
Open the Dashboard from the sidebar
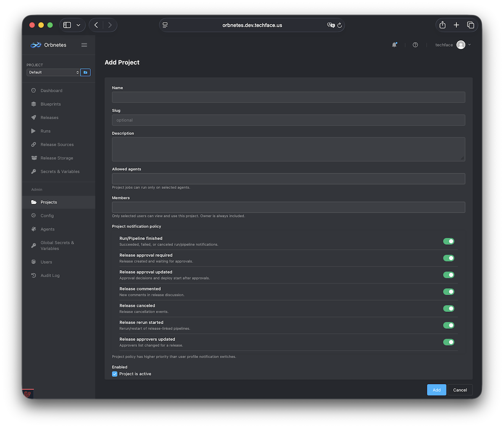click(x=51, y=90)
